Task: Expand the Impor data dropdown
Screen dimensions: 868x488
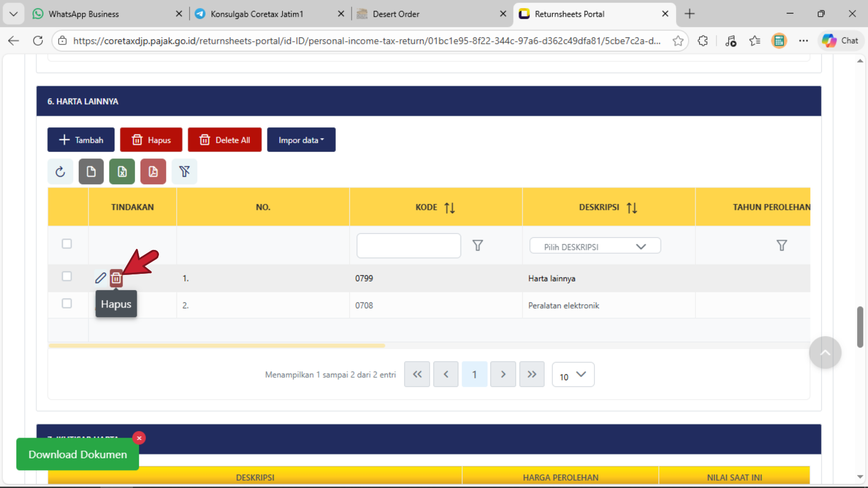Action: (301, 140)
